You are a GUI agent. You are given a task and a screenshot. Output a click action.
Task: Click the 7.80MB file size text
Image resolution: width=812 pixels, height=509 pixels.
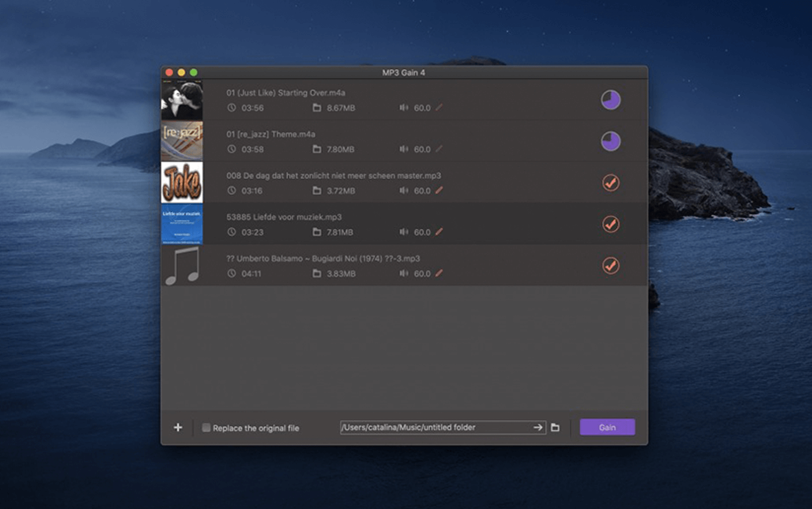(x=341, y=149)
